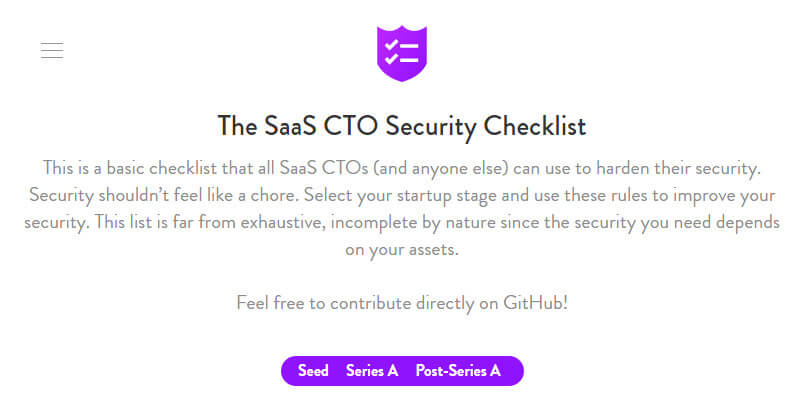Click the phrase "Select your startup stage"

click(x=417, y=193)
